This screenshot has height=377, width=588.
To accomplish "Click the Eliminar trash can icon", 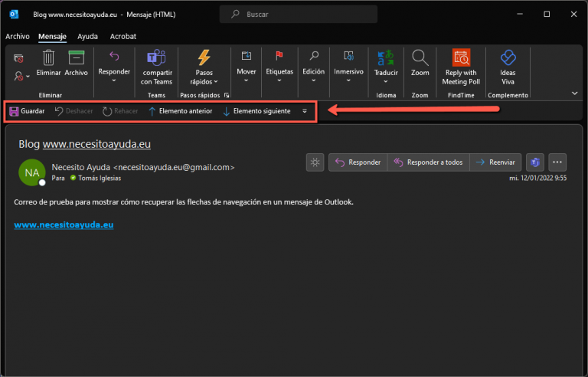I will [48, 57].
